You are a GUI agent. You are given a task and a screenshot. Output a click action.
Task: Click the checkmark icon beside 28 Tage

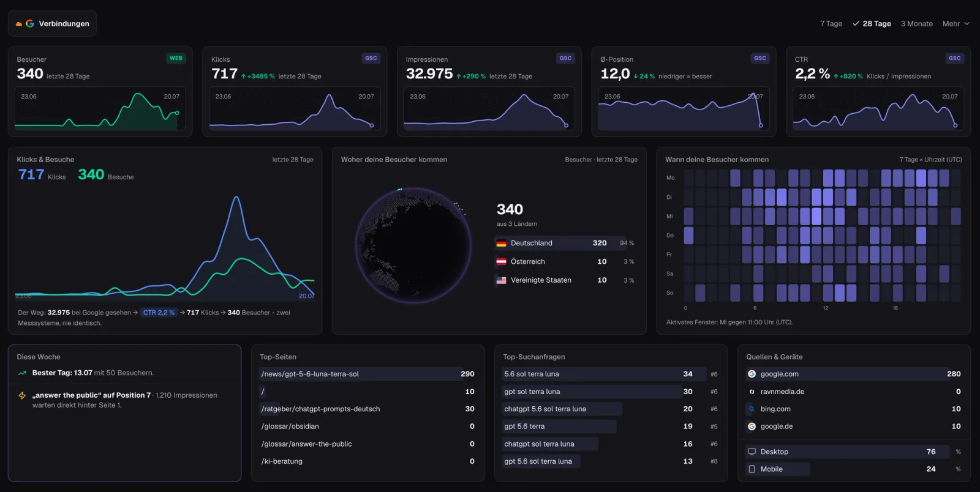pos(856,24)
